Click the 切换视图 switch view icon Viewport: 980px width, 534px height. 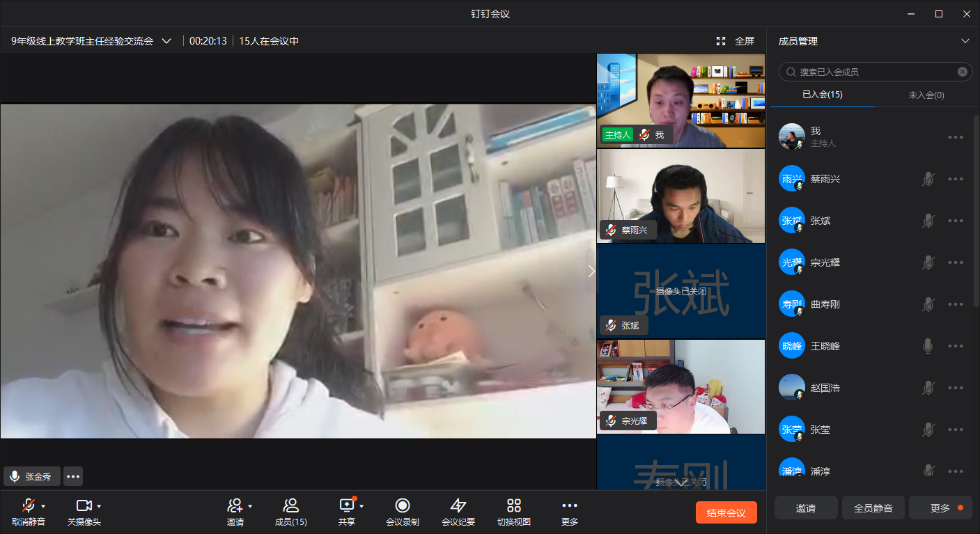pos(513,506)
